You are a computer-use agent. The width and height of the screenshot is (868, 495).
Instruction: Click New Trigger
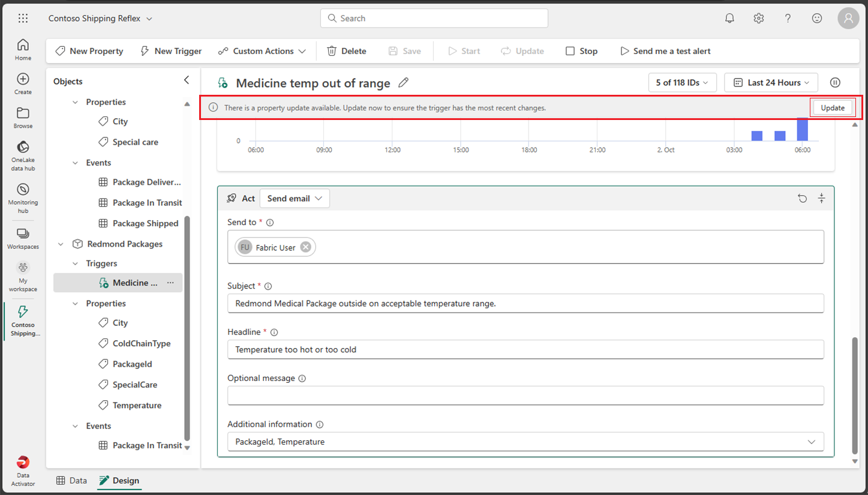(171, 51)
